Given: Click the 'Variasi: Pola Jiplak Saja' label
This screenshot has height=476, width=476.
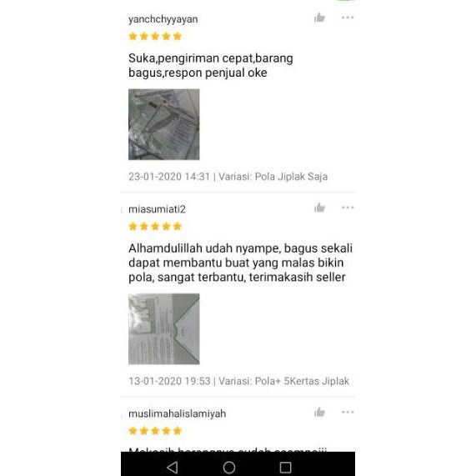Looking at the screenshot, I should pos(273,177).
